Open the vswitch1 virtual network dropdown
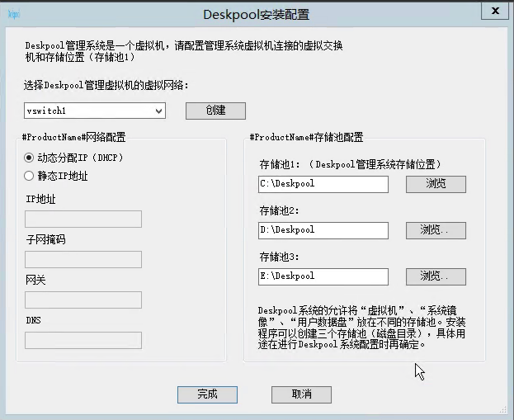Viewport: 514px width, 420px height. (95, 111)
